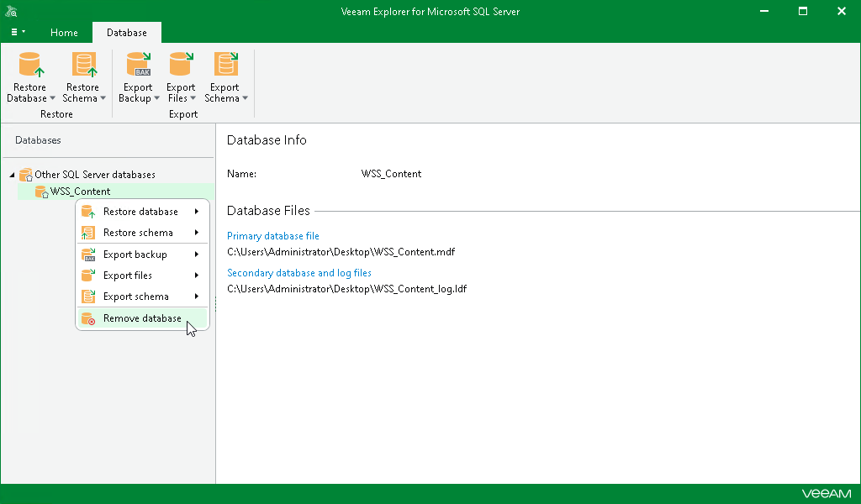861x504 pixels.
Task: Choose Remove database from context menu
Action: coord(142,318)
